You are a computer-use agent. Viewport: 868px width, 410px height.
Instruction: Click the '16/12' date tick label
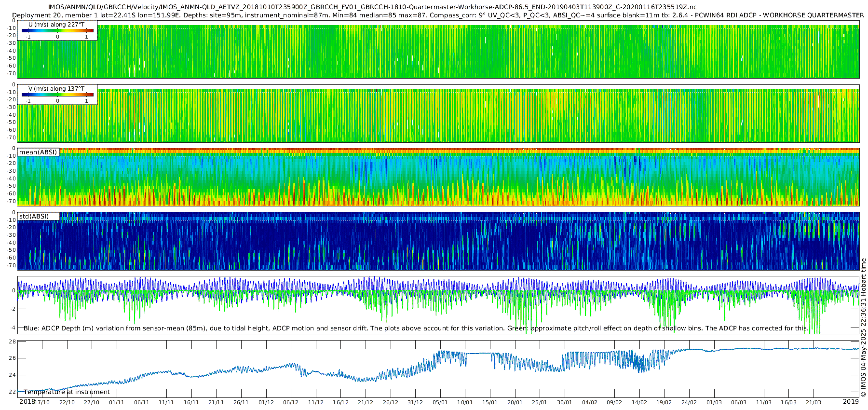tap(340, 402)
